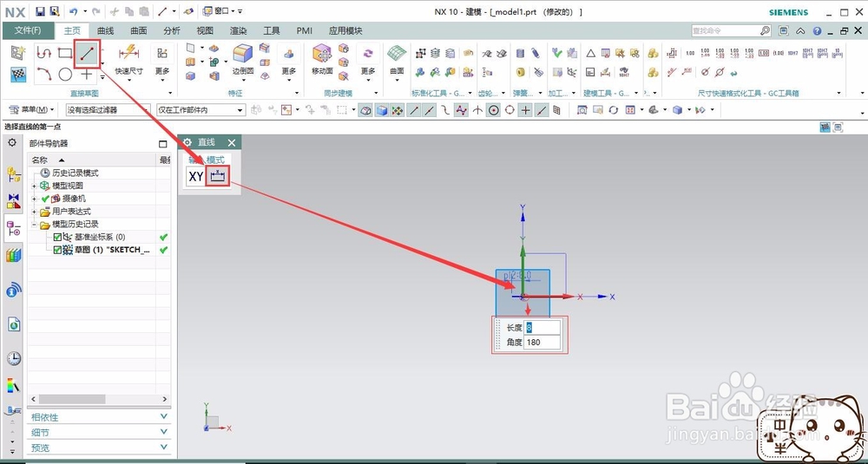Select the Rectangle sketch tool
Screen dimensions: 868x464
pyautogui.click(x=65, y=53)
